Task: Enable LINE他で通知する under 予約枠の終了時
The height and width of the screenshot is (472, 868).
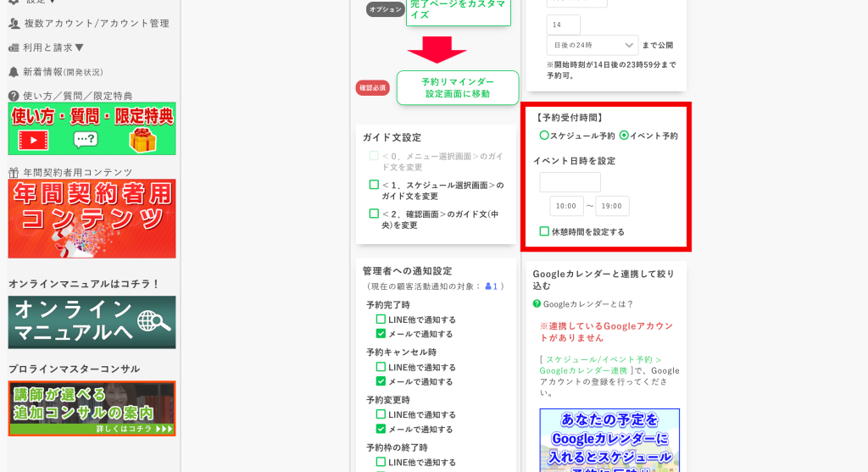Action: [x=381, y=462]
